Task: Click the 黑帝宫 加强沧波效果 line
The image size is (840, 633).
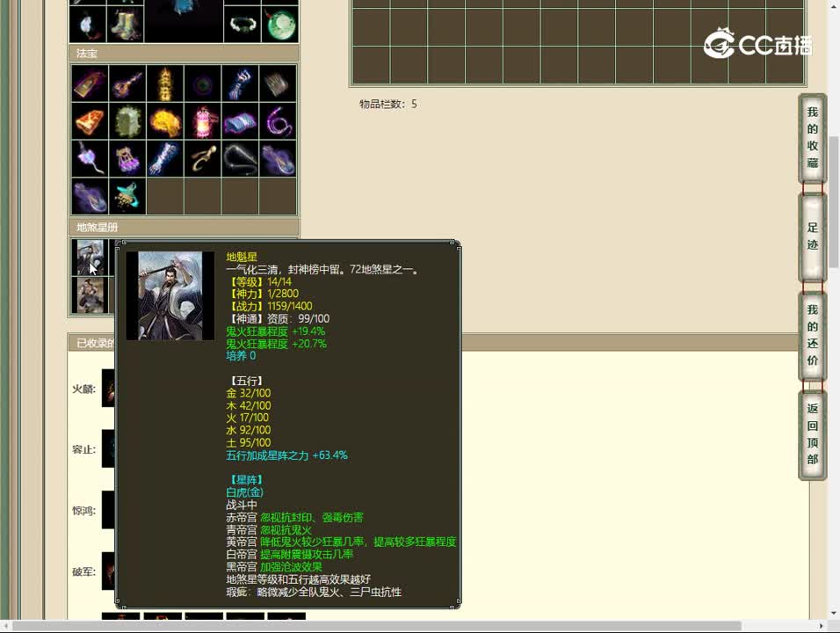Action: point(274,567)
